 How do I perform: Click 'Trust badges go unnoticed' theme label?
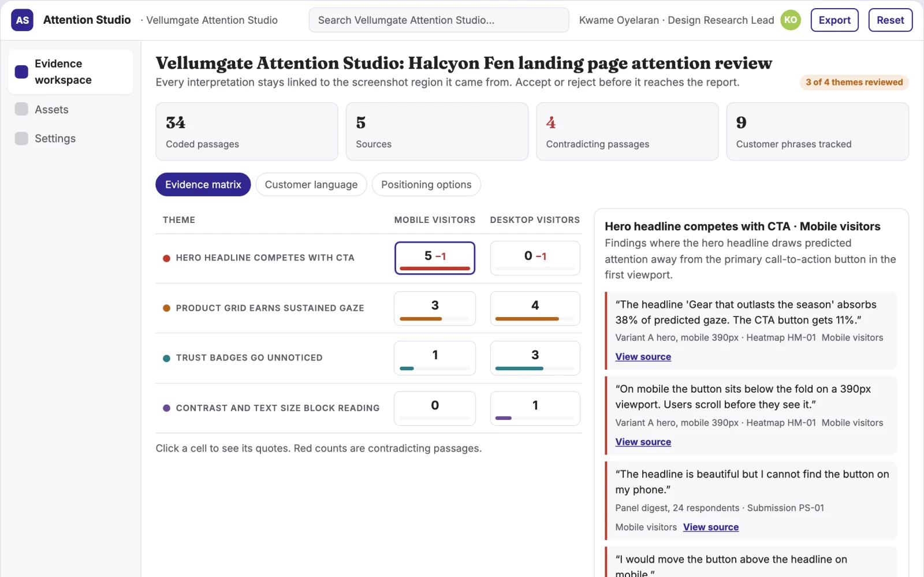point(249,358)
